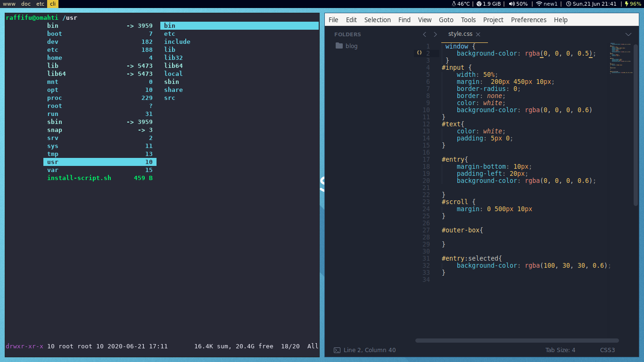Click the clock icon beside the date
Viewport: 644px width, 362px height.
[569, 4]
